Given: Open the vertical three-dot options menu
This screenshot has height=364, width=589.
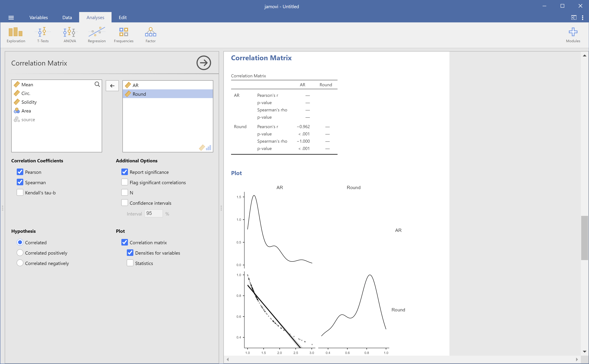Looking at the screenshot, I should click(x=582, y=18).
